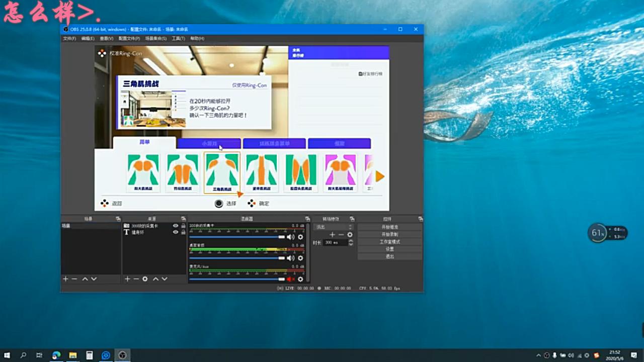The image size is (644, 362).
Task: Remove the selected source with the minus icon
Action: tap(136, 279)
